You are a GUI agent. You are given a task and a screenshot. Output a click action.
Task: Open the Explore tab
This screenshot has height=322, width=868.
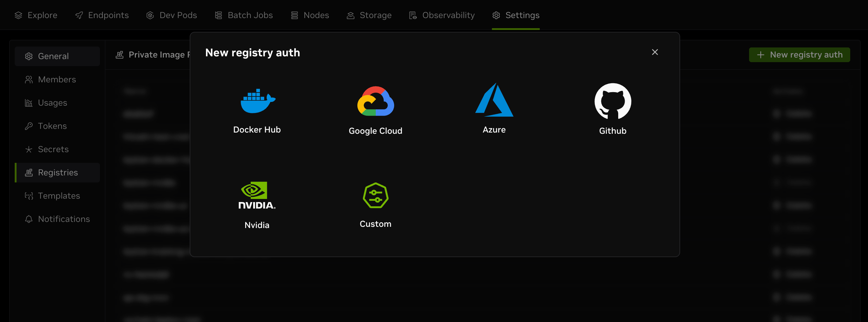pos(36,15)
